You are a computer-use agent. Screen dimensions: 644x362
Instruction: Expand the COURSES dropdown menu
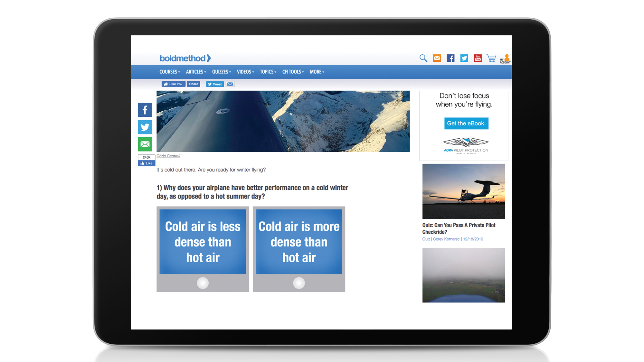170,72
